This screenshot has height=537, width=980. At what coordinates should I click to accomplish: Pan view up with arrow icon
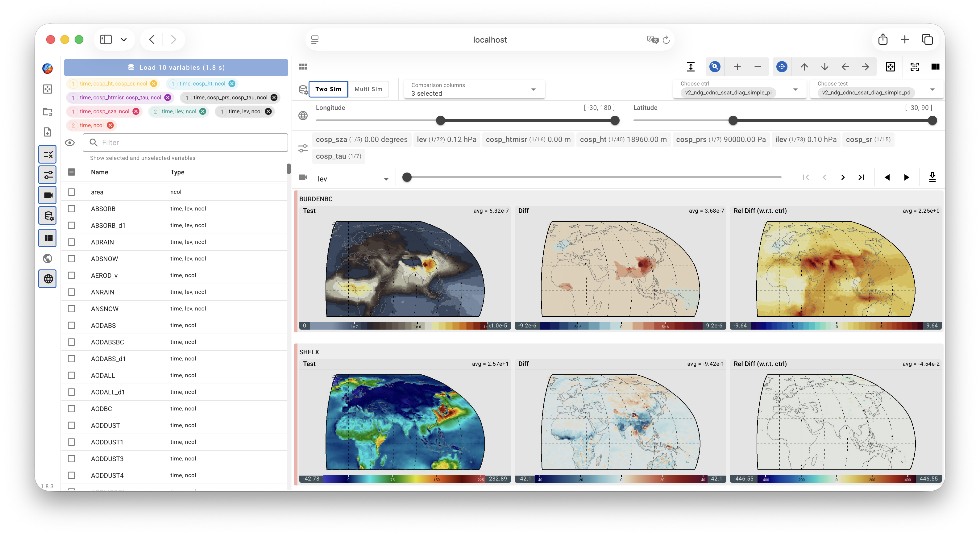pyautogui.click(x=804, y=67)
